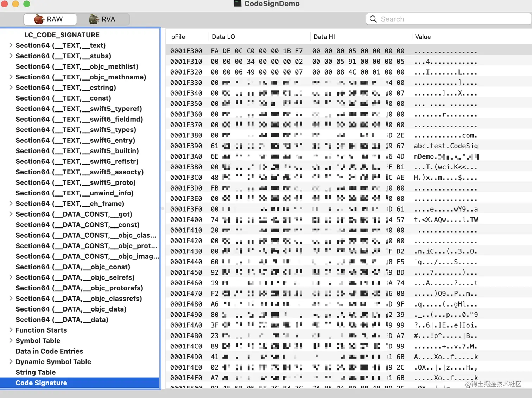The image size is (532, 398).
Task: Select offset row 0001F310
Action: [349, 62]
